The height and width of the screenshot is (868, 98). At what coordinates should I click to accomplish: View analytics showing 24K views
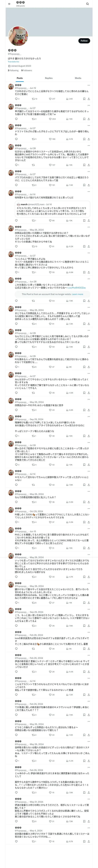click(69, 99)
